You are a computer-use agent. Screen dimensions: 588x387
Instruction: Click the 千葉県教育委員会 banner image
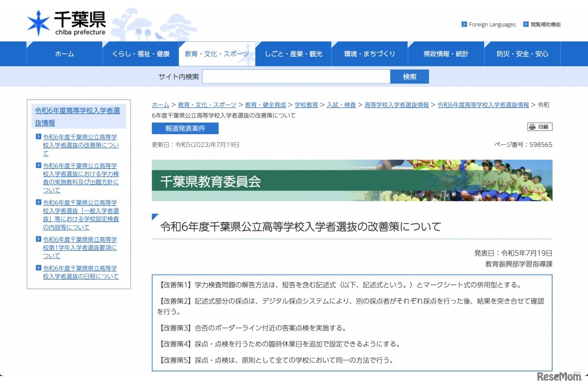[352, 181]
